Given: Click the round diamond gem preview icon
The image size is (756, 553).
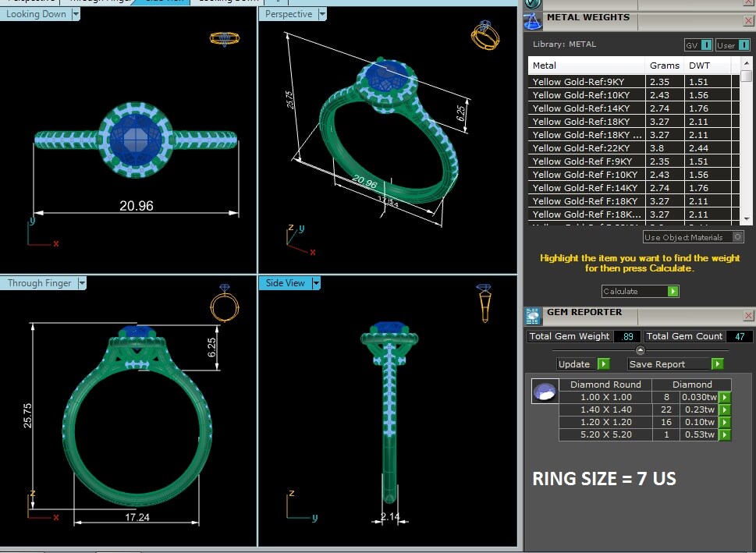Looking at the screenshot, I should point(545,392).
